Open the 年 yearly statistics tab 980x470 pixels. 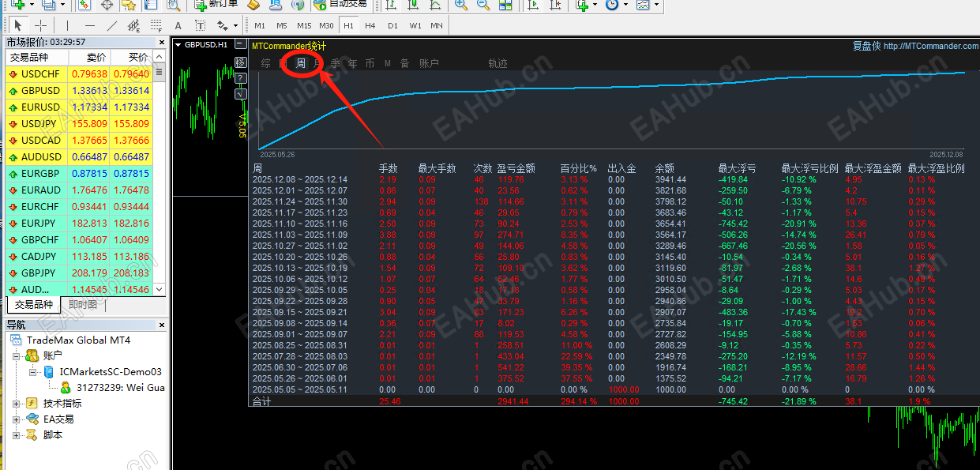point(352,63)
